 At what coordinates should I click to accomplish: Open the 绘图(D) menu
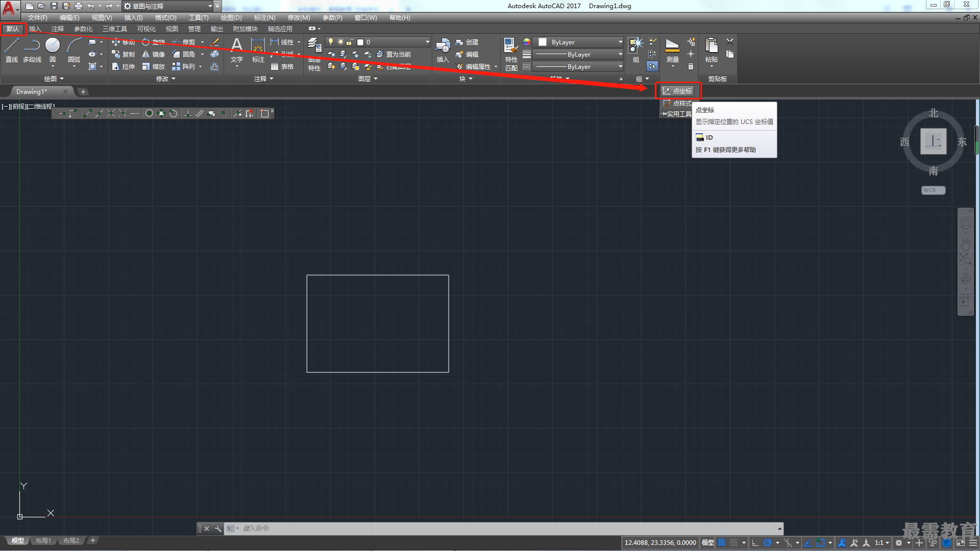pyautogui.click(x=231, y=18)
